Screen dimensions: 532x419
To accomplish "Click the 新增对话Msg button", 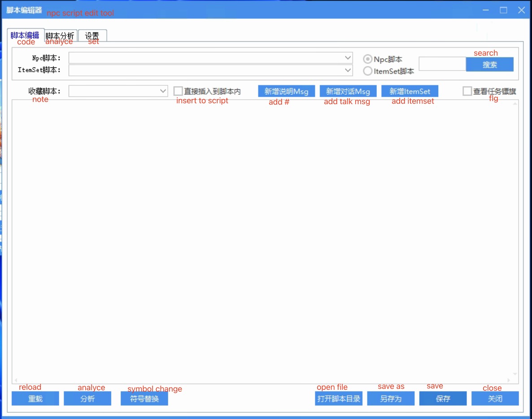I will coord(348,91).
